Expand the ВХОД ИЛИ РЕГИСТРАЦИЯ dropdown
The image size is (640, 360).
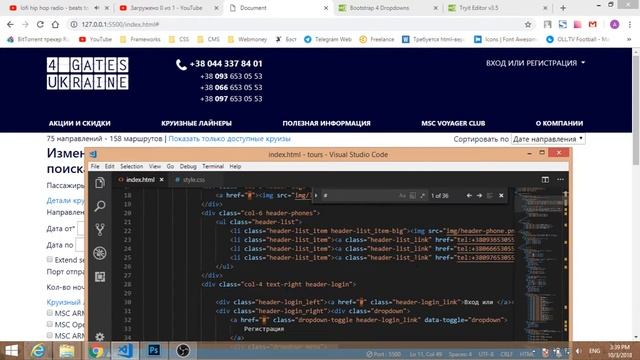(x=535, y=63)
